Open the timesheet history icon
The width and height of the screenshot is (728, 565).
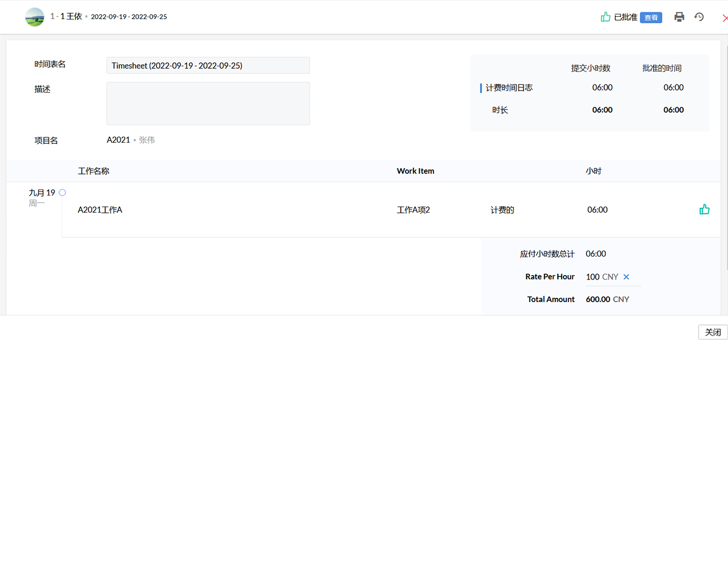[699, 17]
